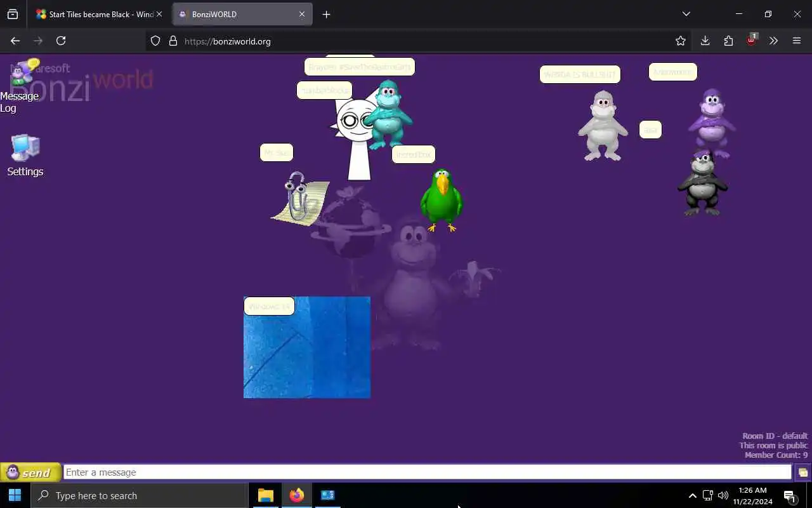The width and height of the screenshot is (812, 508).
Task: Open the clock showing 1:26 AM
Action: click(753, 495)
